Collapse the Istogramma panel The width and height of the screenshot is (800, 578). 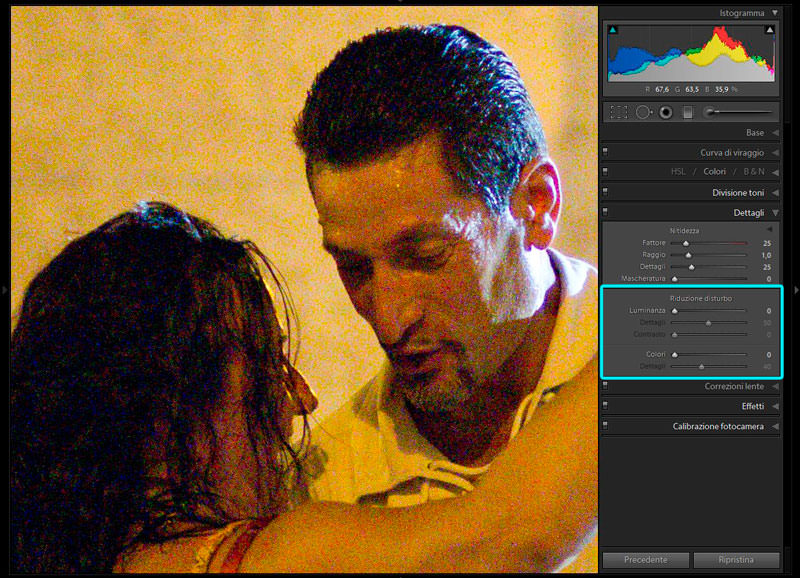[775, 13]
